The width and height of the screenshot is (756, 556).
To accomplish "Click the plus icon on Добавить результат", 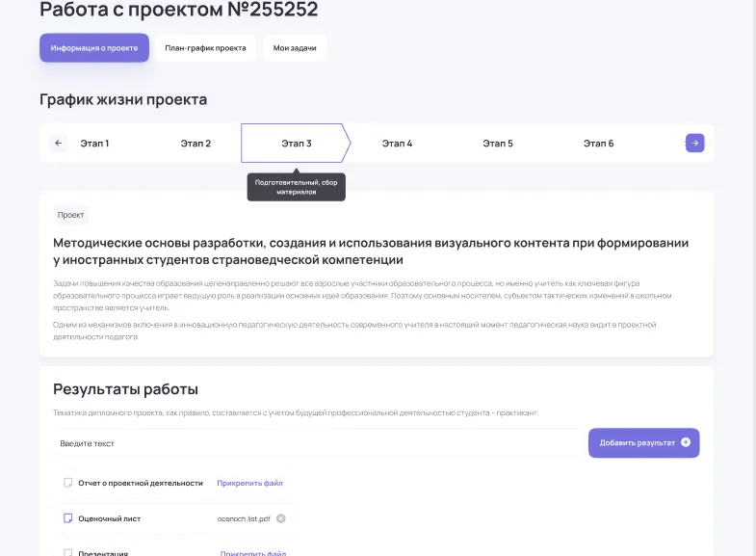I will click(x=686, y=443).
